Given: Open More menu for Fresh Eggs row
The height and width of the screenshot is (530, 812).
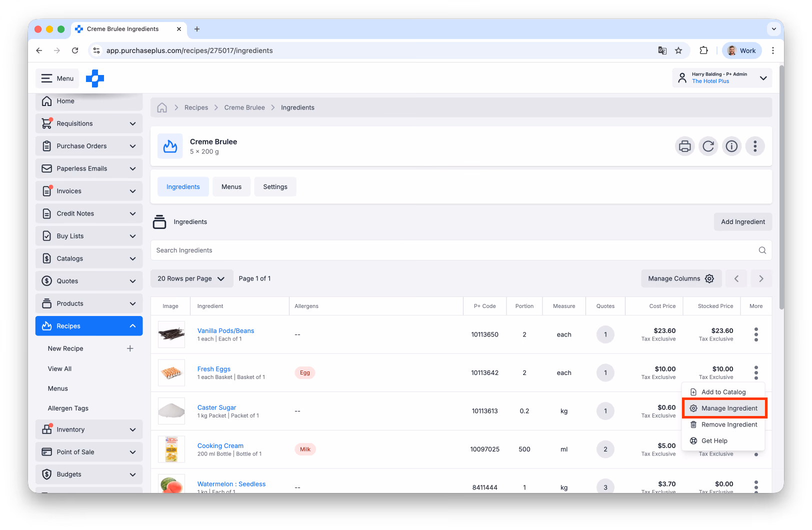Looking at the screenshot, I should [756, 372].
